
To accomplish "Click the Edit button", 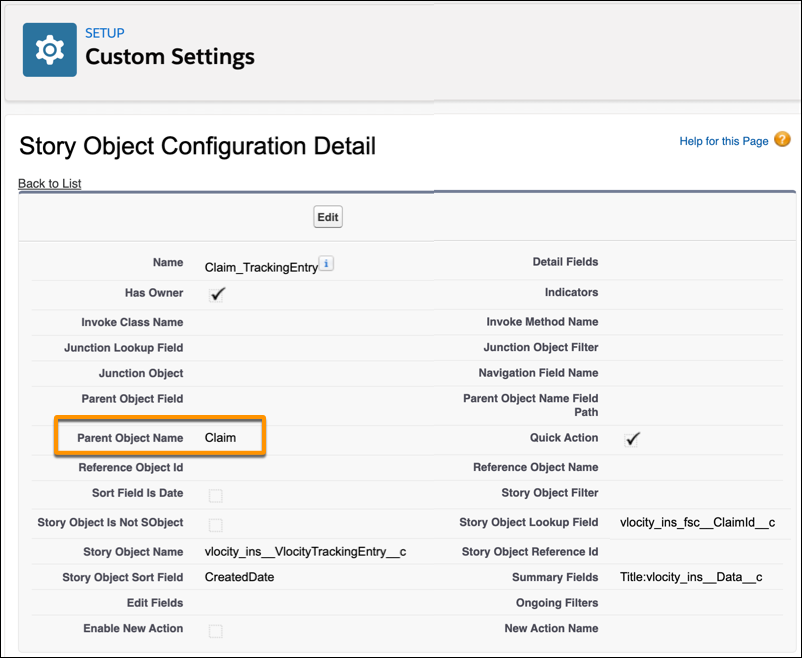I will coord(328,217).
